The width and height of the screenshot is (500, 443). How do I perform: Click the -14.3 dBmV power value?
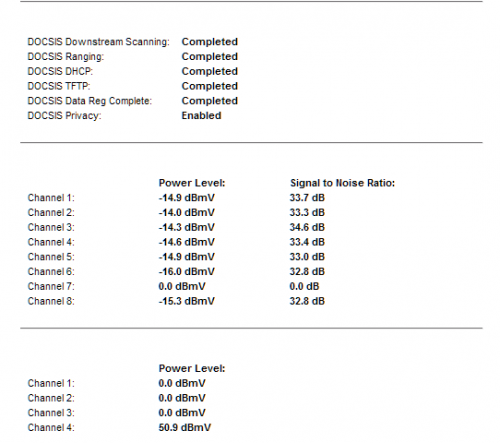click(187, 227)
